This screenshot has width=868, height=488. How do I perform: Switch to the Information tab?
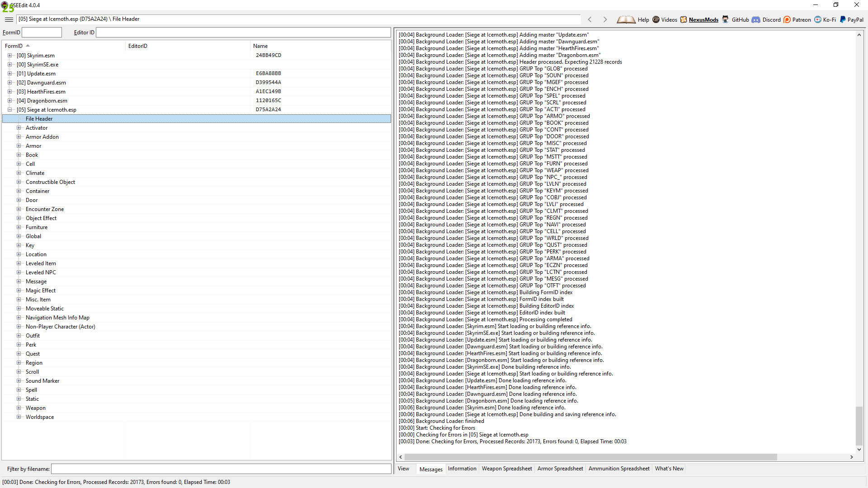click(462, 469)
